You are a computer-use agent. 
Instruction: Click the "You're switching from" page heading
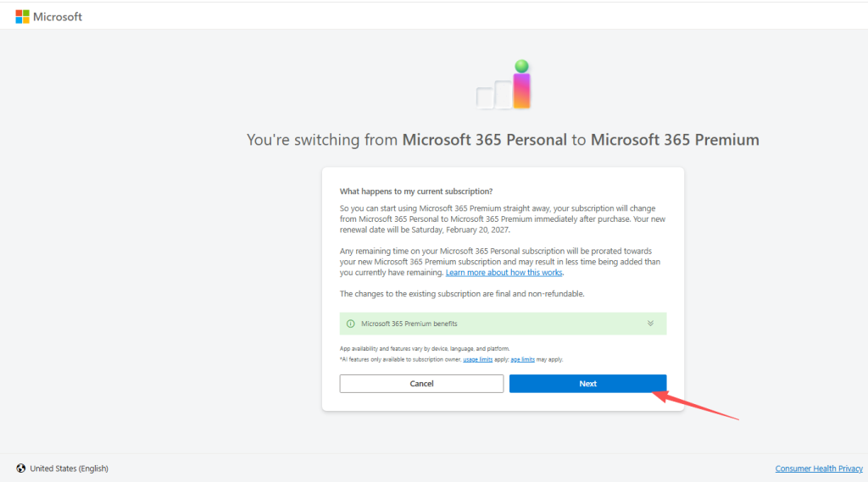pyautogui.click(x=502, y=140)
